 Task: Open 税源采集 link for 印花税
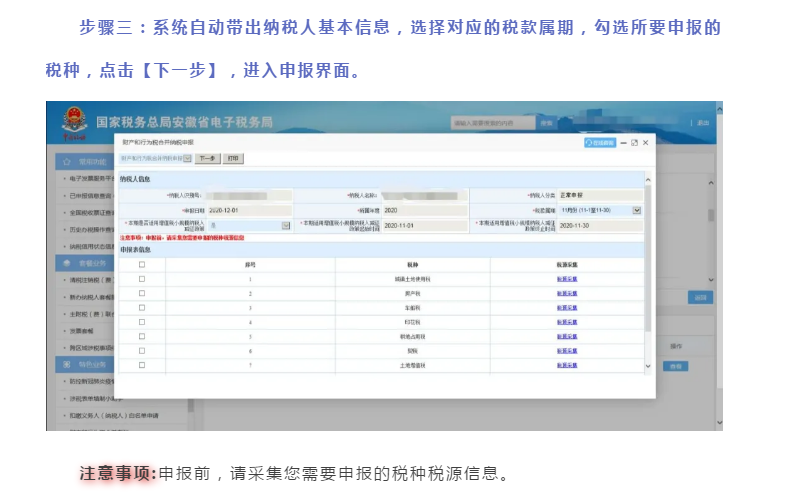pyautogui.click(x=567, y=322)
